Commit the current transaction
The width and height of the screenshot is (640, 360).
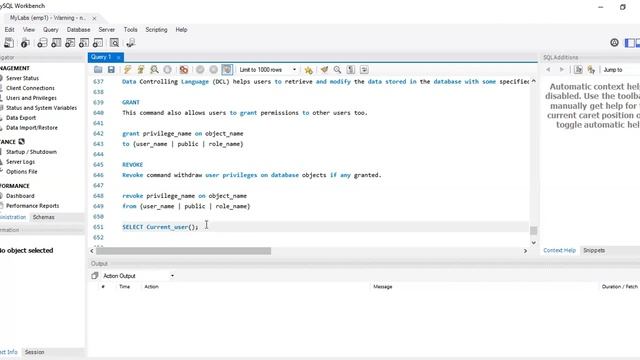[x=200, y=70]
